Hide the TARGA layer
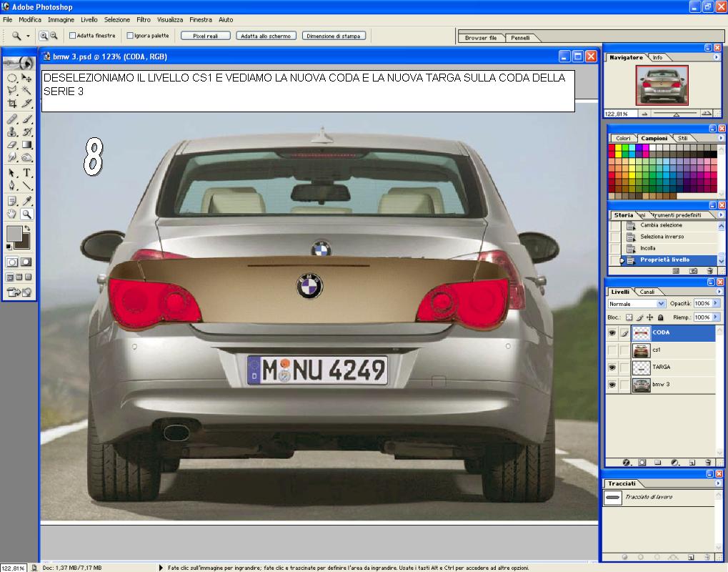728x572 pixels. pos(612,367)
